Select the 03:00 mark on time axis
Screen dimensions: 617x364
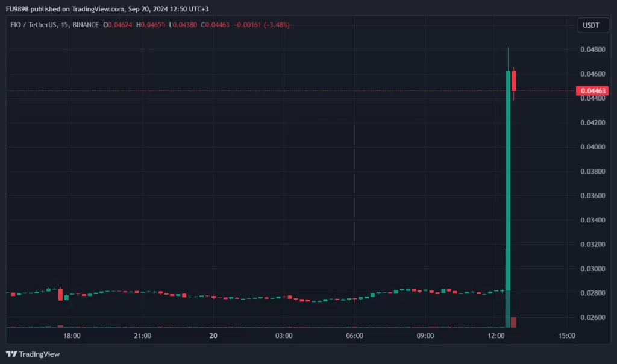coord(284,336)
